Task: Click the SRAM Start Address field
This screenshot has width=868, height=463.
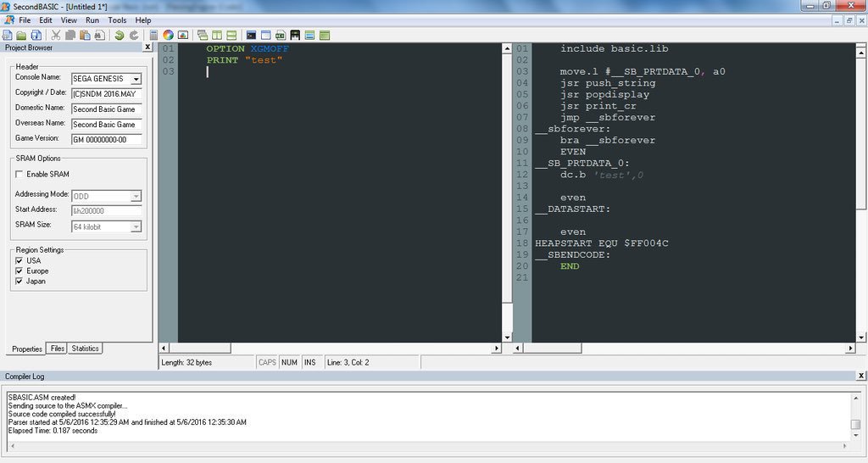Action: pyautogui.click(x=107, y=211)
